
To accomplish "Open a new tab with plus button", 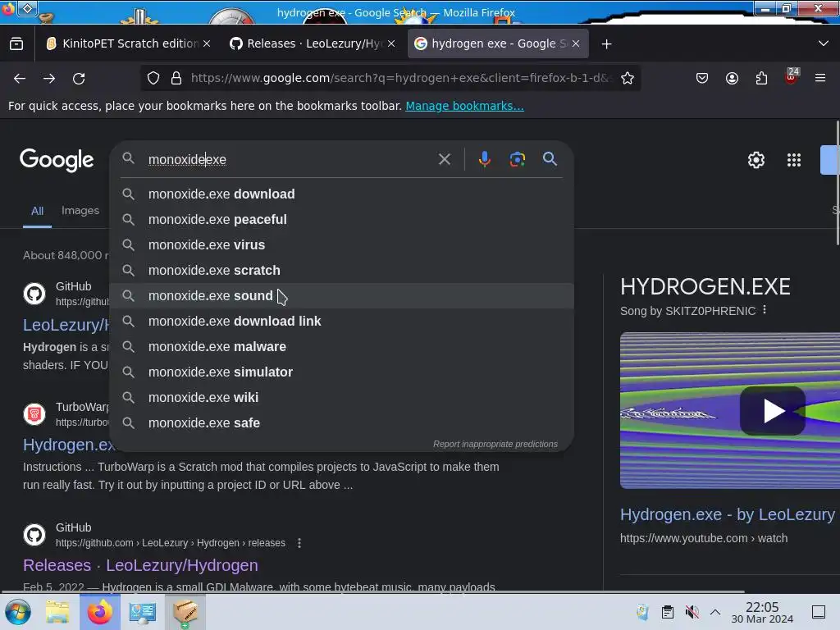I will 606,44.
